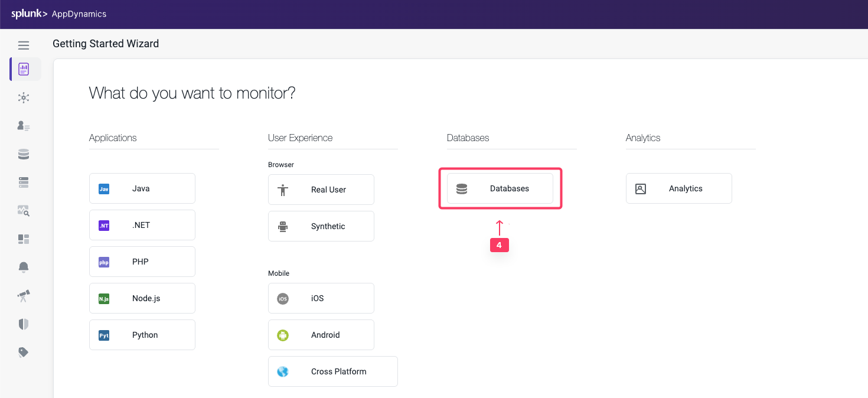Open the flow map sidebar icon
Screen dimensions: 868x398
coord(24,97)
